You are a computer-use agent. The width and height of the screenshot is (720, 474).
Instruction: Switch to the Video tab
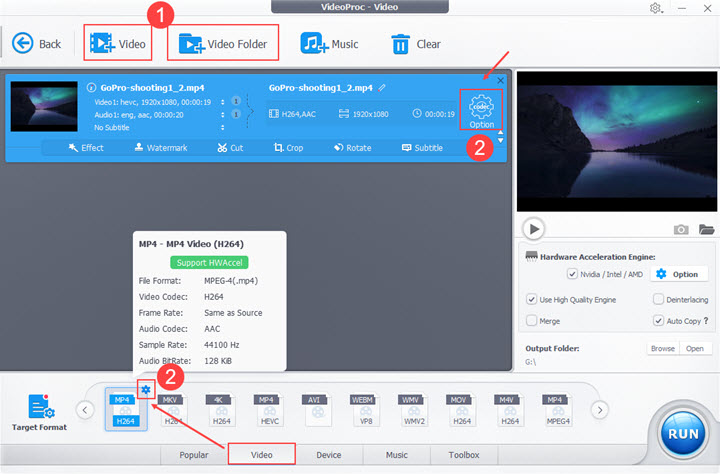(x=262, y=455)
